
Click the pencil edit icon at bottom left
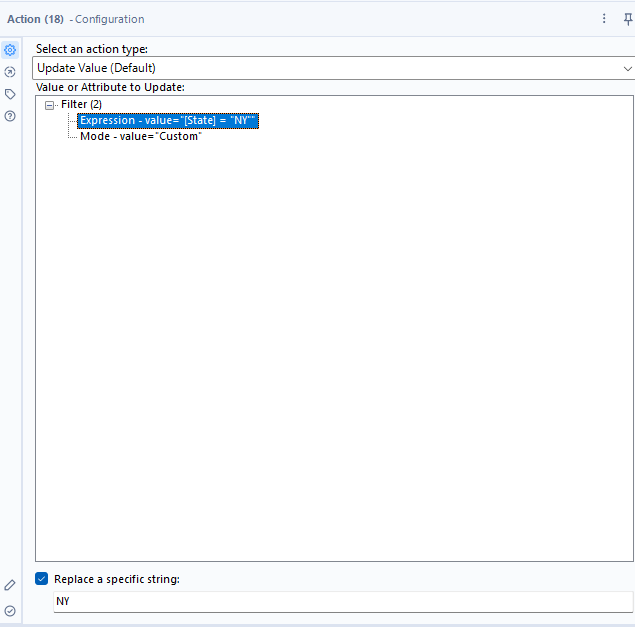point(10,585)
